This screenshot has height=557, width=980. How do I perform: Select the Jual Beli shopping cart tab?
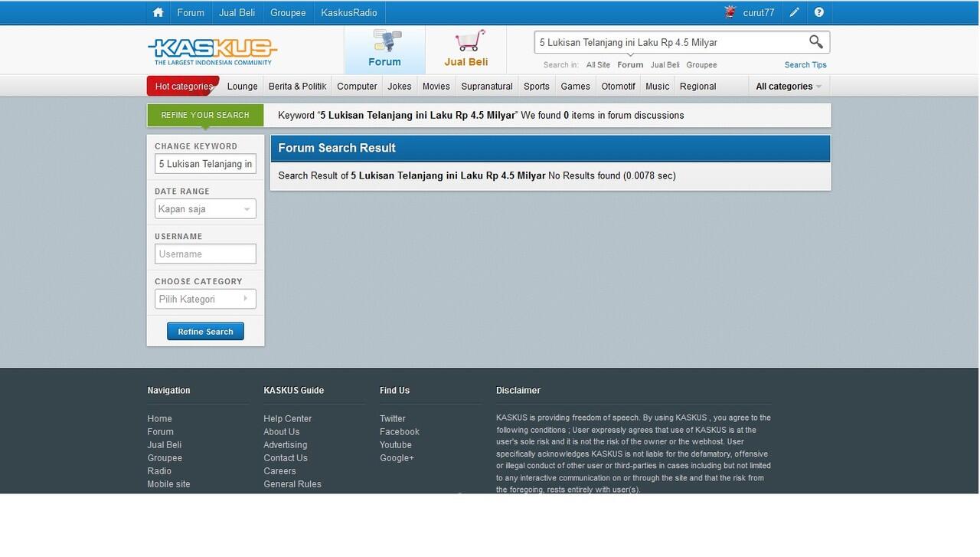click(466, 49)
